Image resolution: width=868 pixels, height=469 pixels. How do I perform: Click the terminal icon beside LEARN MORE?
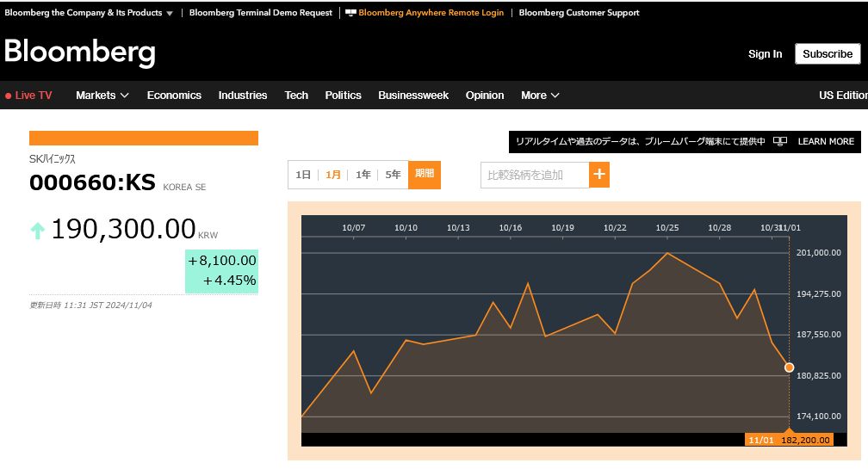tap(780, 141)
